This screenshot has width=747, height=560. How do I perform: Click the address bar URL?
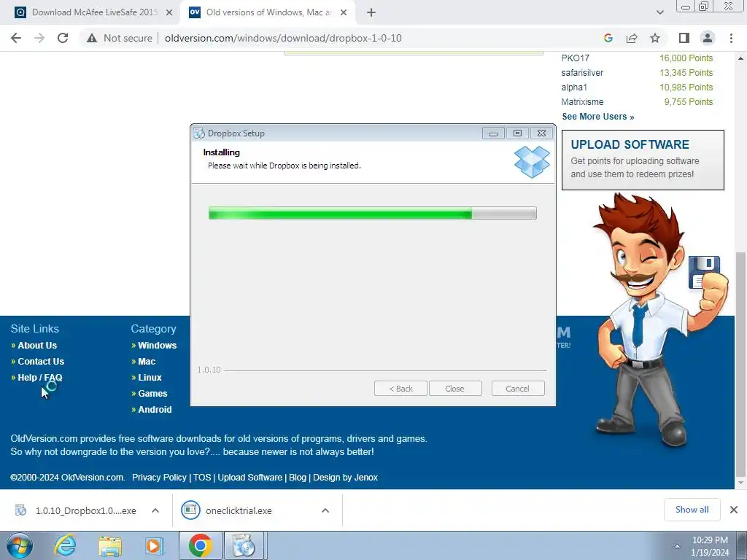tap(283, 38)
